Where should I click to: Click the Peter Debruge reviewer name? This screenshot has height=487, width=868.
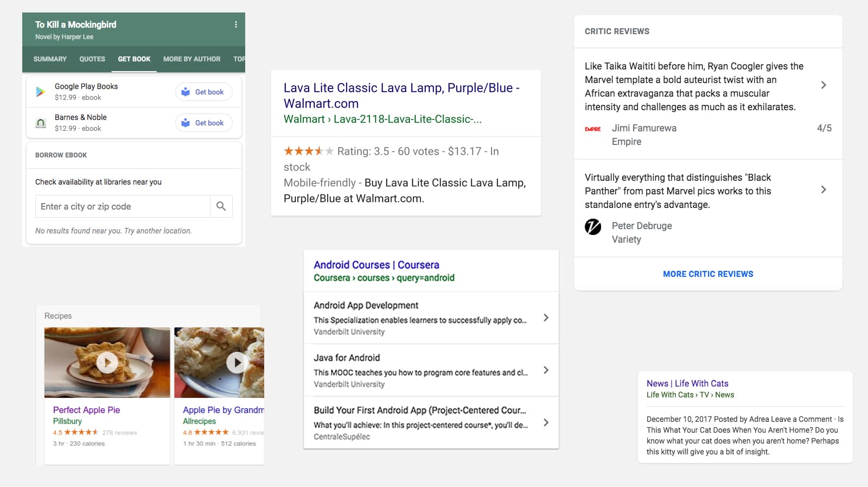tap(642, 226)
